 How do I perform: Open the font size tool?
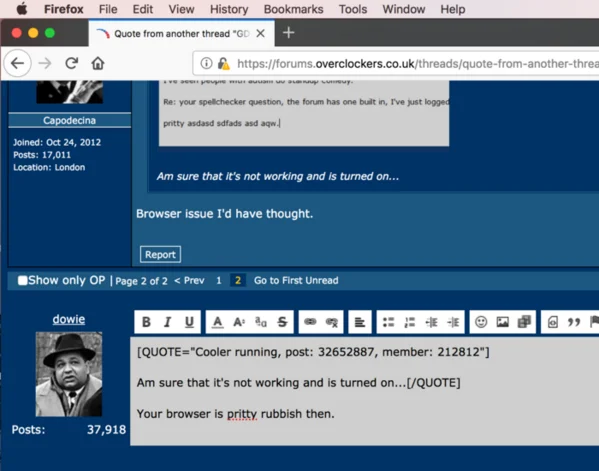(239, 322)
